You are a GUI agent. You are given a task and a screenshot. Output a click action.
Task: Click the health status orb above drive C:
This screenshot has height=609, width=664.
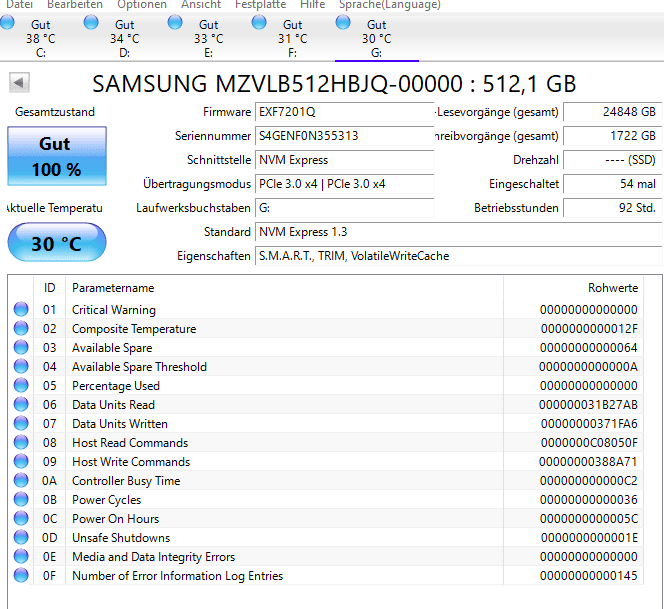pos(7,22)
